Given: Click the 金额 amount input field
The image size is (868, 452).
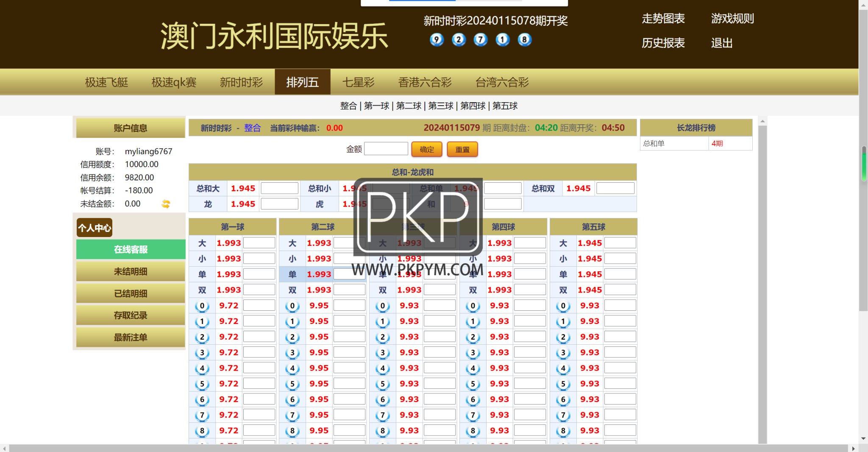Looking at the screenshot, I should tap(386, 149).
